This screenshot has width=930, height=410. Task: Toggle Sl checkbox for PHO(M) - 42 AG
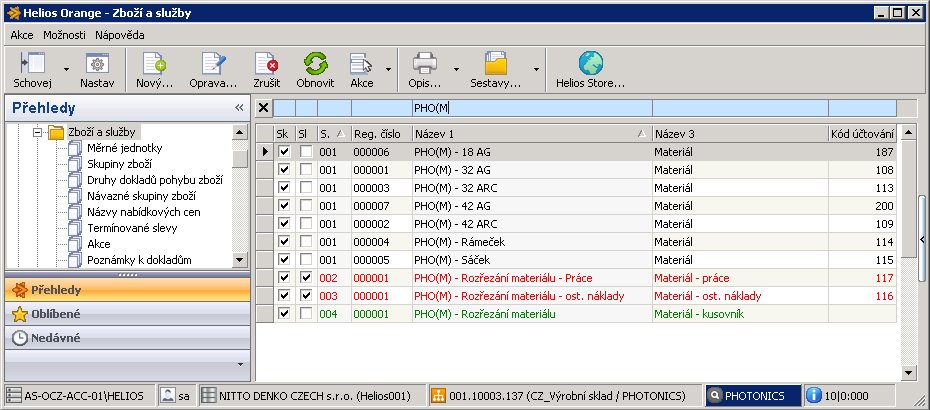pyautogui.click(x=305, y=206)
